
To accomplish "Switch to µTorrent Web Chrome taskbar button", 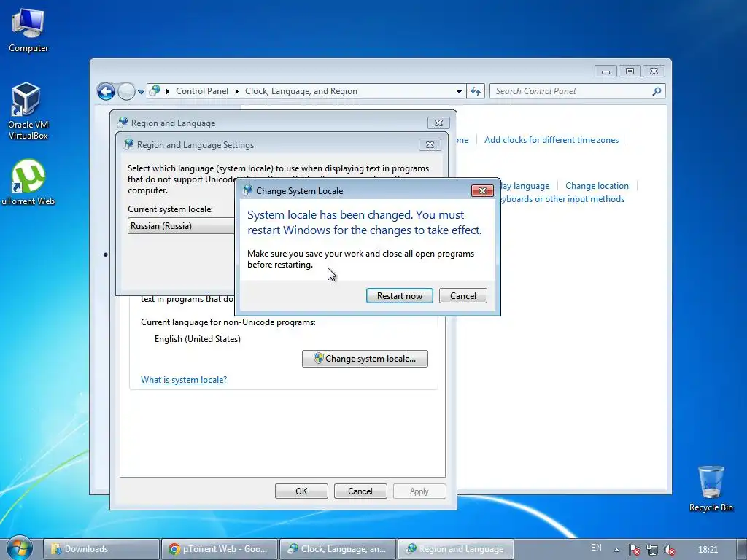I will [x=219, y=549].
